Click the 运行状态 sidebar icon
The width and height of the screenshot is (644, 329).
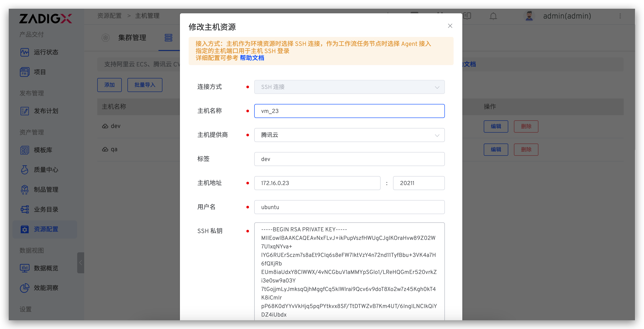click(x=24, y=52)
